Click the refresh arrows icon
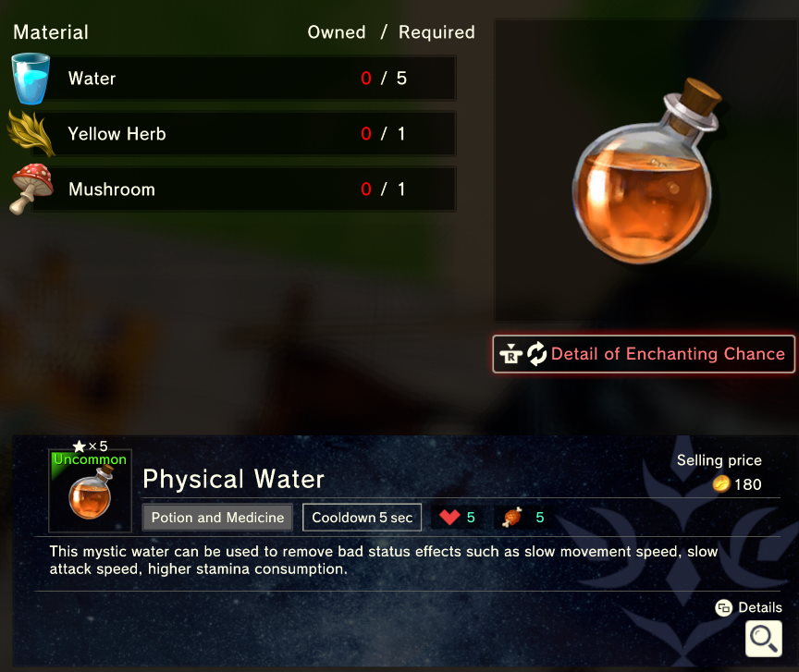The height and width of the screenshot is (672, 799). [536, 354]
